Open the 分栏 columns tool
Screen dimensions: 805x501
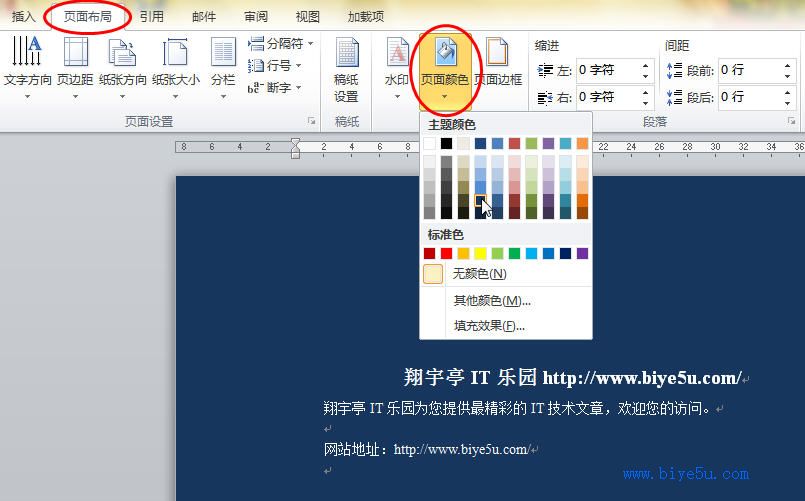coord(223,67)
